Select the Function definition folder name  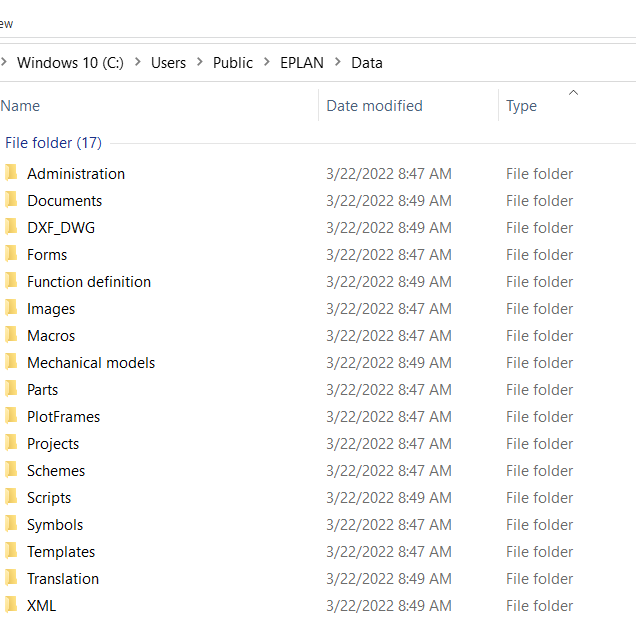(x=89, y=282)
